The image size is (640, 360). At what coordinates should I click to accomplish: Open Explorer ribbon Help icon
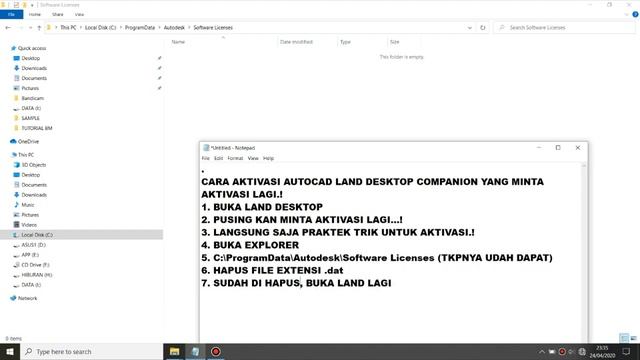pyautogui.click(x=635, y=14)
